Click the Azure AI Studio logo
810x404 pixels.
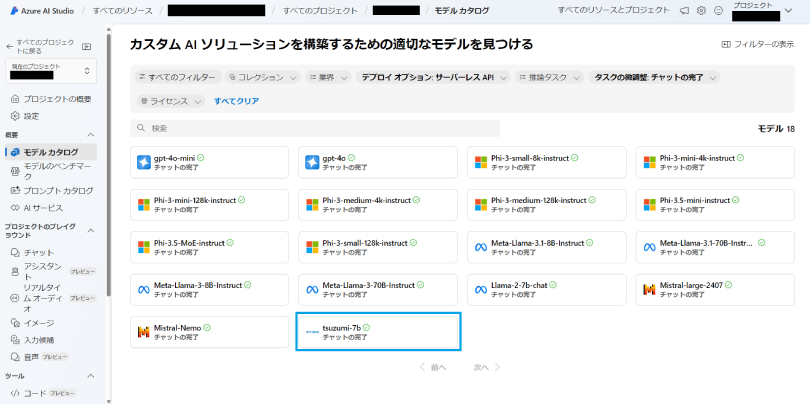point(12,10)
